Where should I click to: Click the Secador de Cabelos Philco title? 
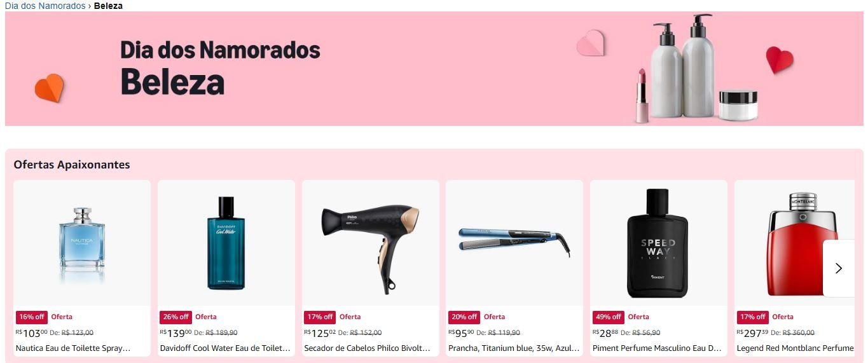click(368, 348)
